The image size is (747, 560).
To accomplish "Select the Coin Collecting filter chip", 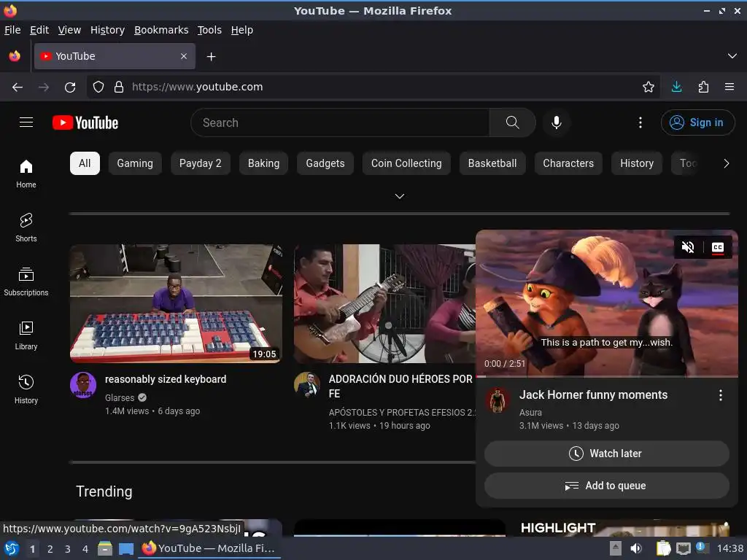I will 406,163.
